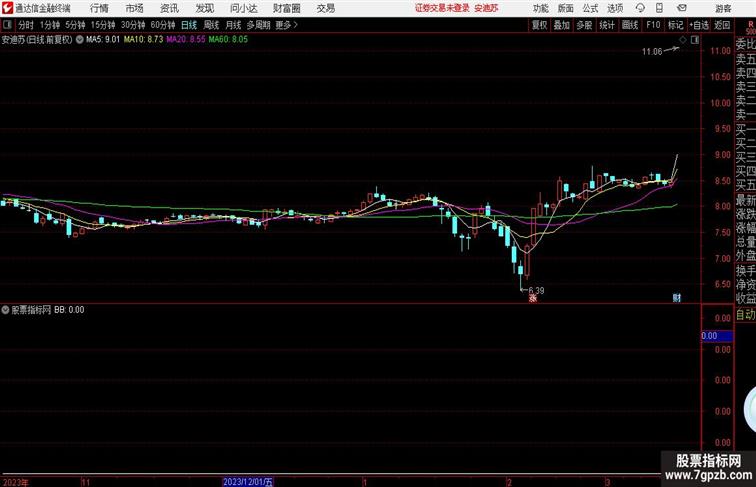Screen dimensions: 756x487
Task: Click the MA60: 8.05 indicator label
Action: pos(228,40)
